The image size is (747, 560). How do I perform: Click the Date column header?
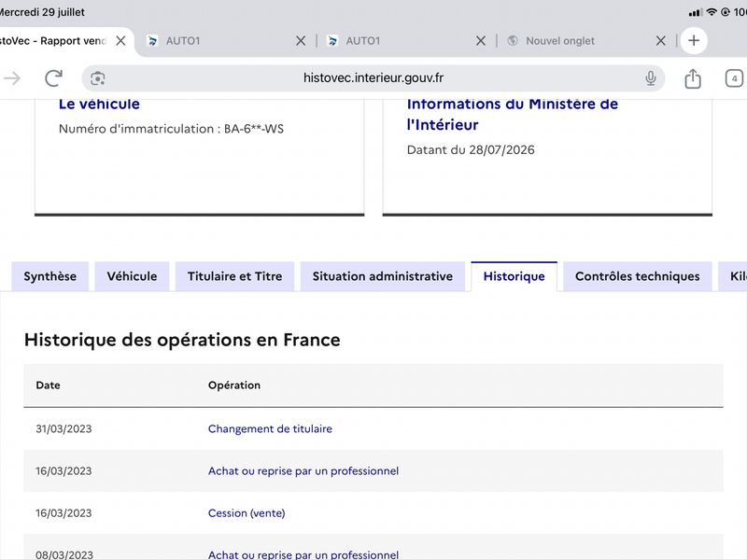coord(49,385)
